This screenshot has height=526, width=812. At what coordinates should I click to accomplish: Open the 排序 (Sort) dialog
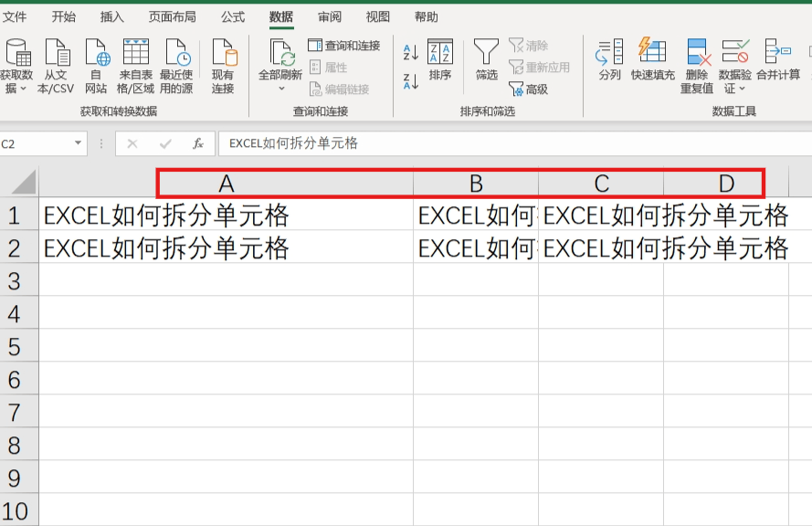[x=440, y=59]
